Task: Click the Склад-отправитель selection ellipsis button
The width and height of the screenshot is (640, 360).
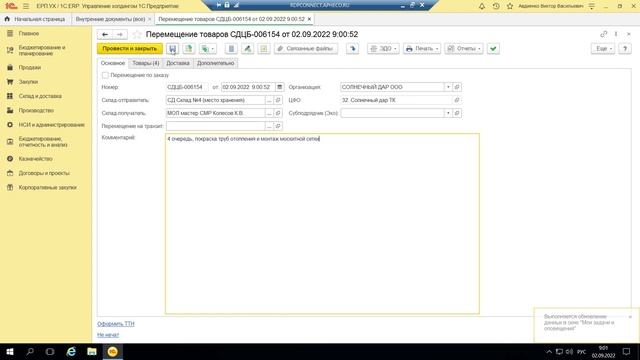Action: (x=269, y=100)
